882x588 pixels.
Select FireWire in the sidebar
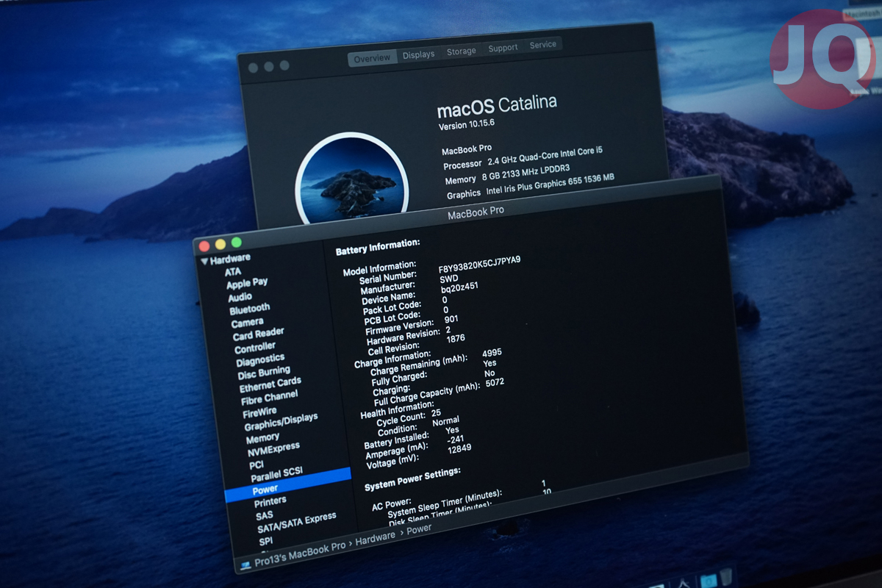coord(259,413)
